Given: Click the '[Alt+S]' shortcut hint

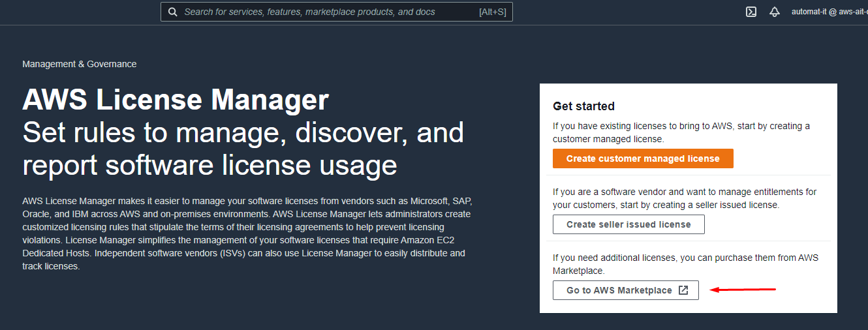Looking at the screenshot, I should [492, 12].
